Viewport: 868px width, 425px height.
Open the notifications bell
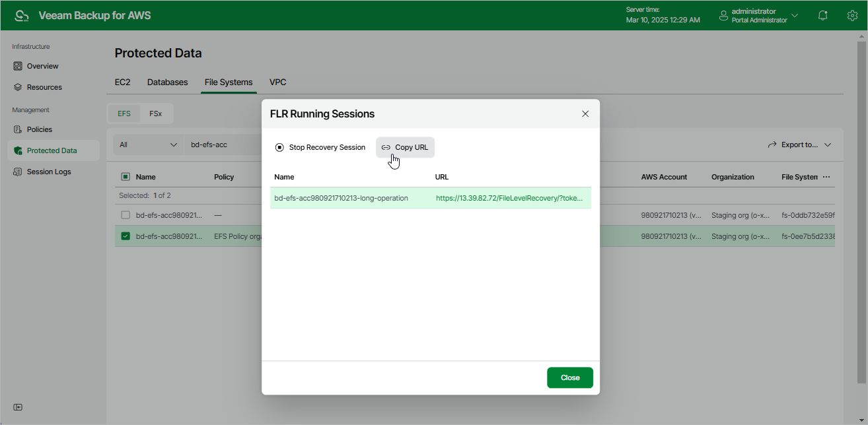(823, 15)
